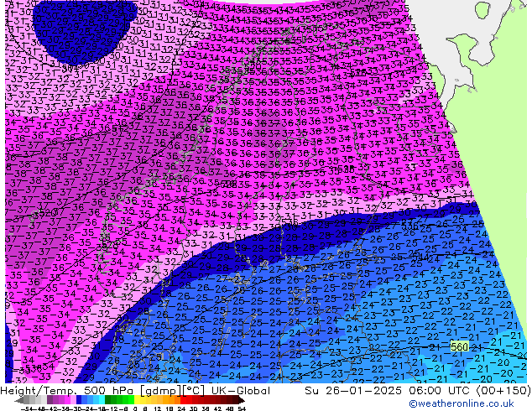Select the light pink swatch in the legend
Viewport: 532px width, 411px height.
(x=73, y=400)
